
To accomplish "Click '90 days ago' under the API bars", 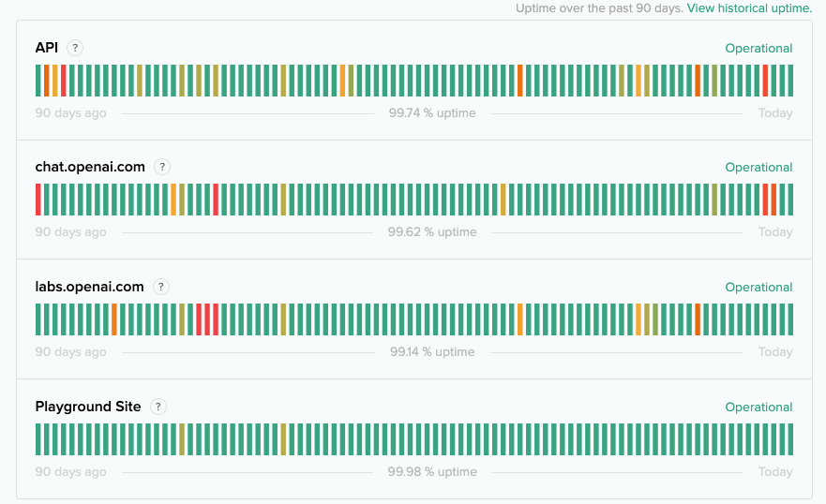I will click(70, 113).
